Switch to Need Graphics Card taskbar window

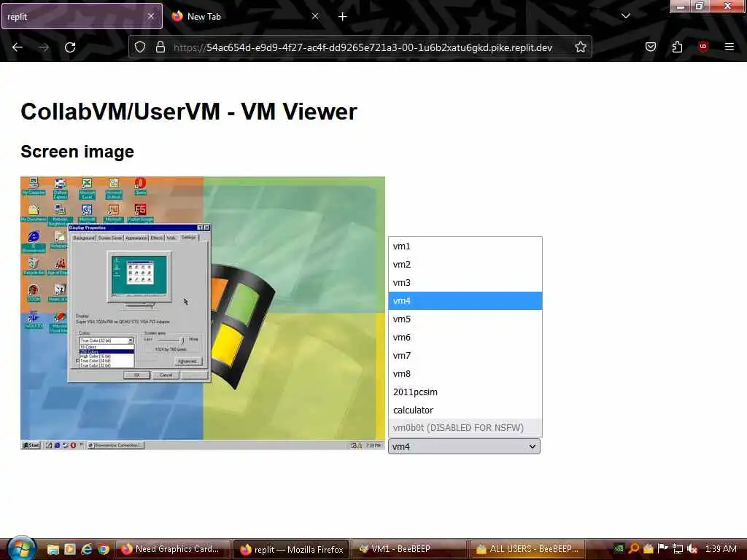point(173,549)
